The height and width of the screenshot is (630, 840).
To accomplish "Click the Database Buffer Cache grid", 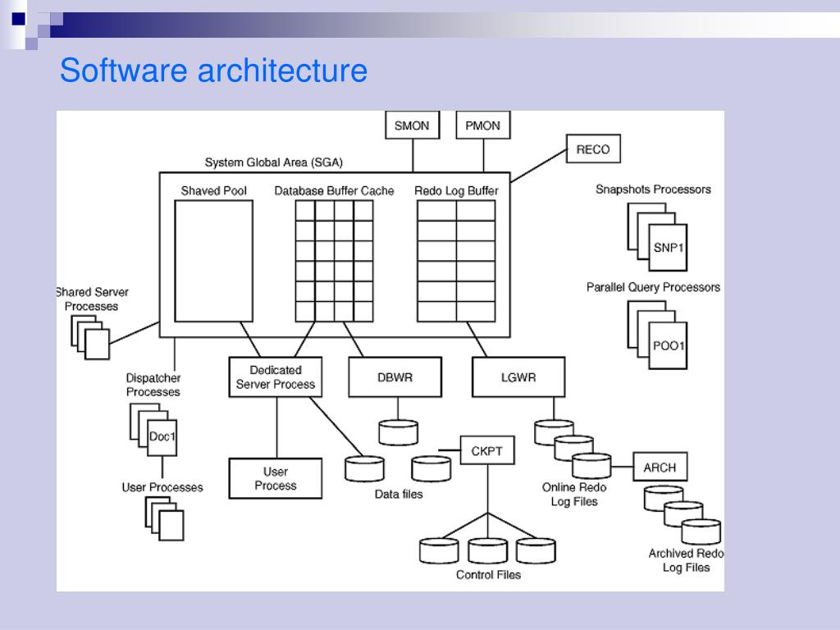I will 334,261.
